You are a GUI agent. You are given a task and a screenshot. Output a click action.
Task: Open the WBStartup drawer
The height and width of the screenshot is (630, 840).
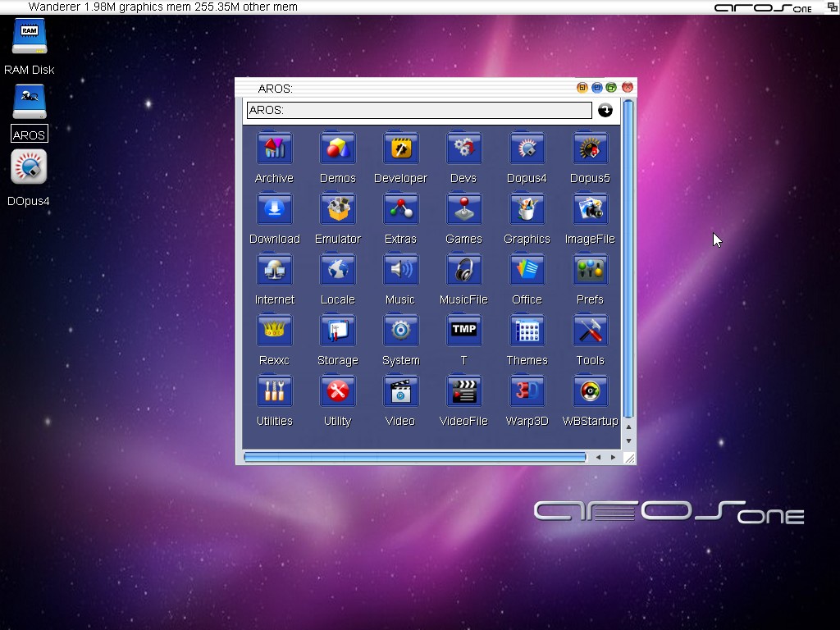590,391
